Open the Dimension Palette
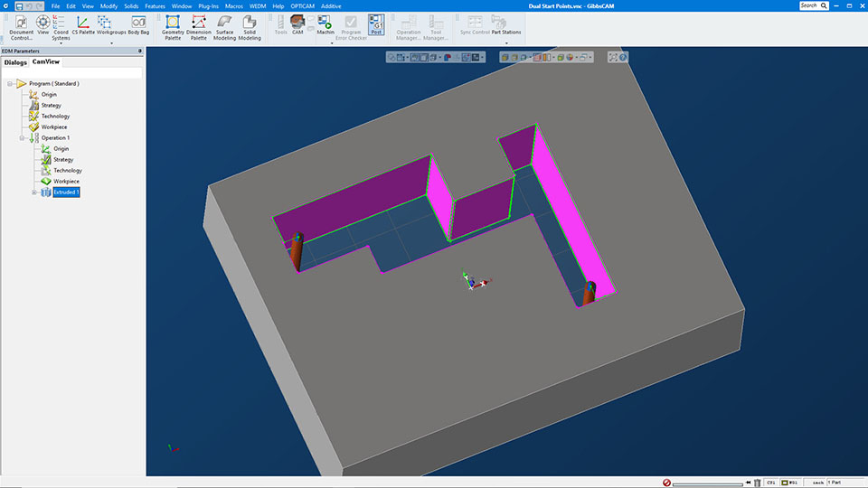The width and height of the screenshot is (868, 488). (198, 25)
